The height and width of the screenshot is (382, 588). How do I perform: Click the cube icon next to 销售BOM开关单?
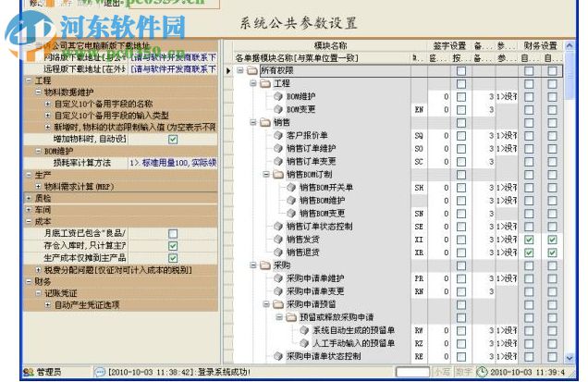click(291, 187)
